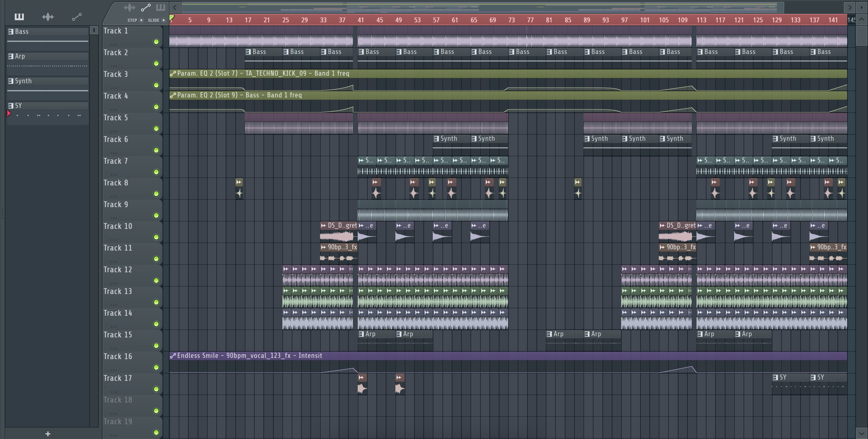Add a new pattern with plus button
The image size is (868, 439).
48,434
